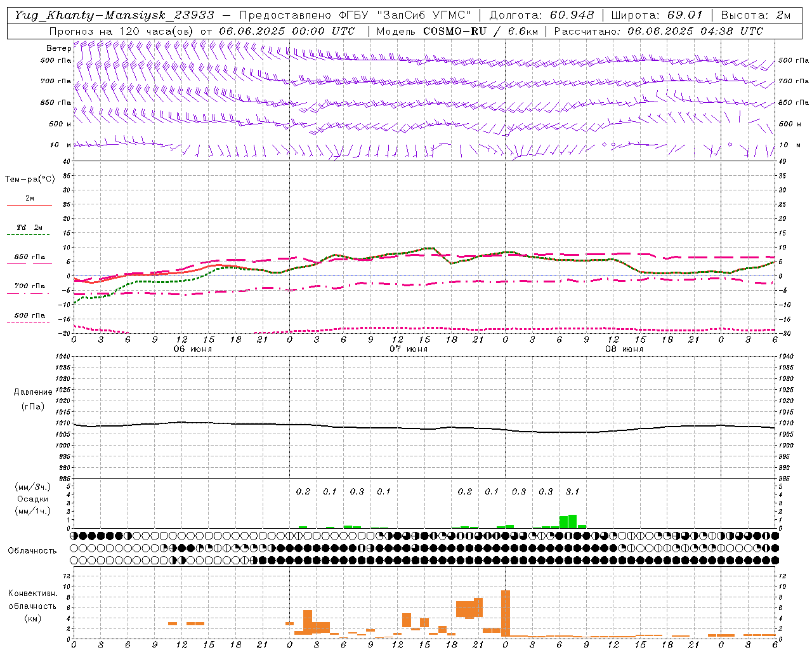Click the 'Осадки' precipitation label
Image resolution: width=812 pixels, height=650 pixels.
pos(32,499)
